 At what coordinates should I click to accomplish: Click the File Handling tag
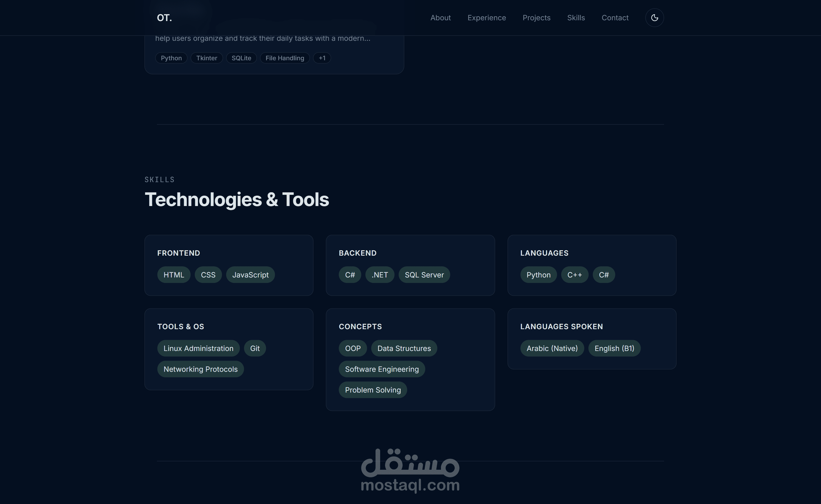pyautogui.click(x=284, y=58)
